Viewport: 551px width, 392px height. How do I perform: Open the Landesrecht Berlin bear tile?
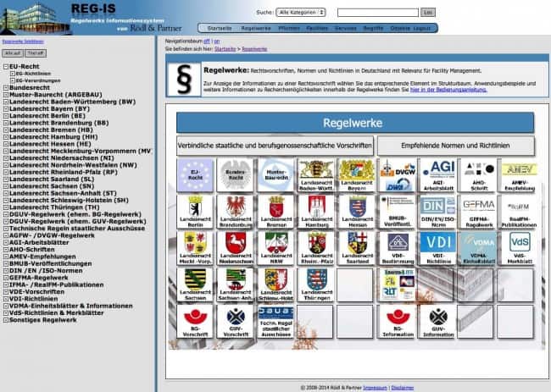tap(195, 212)
